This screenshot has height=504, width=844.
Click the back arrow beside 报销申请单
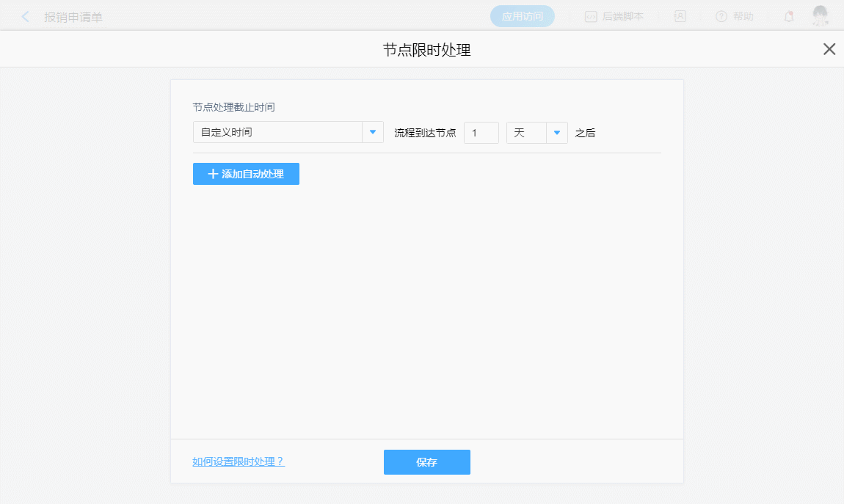point(26,16)
